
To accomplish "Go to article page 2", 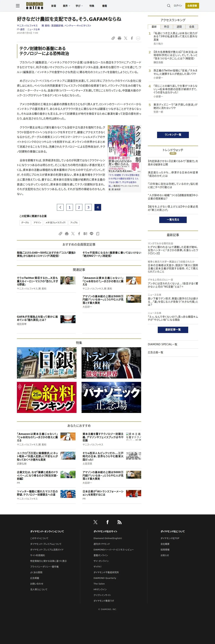I will click(79, 207).
